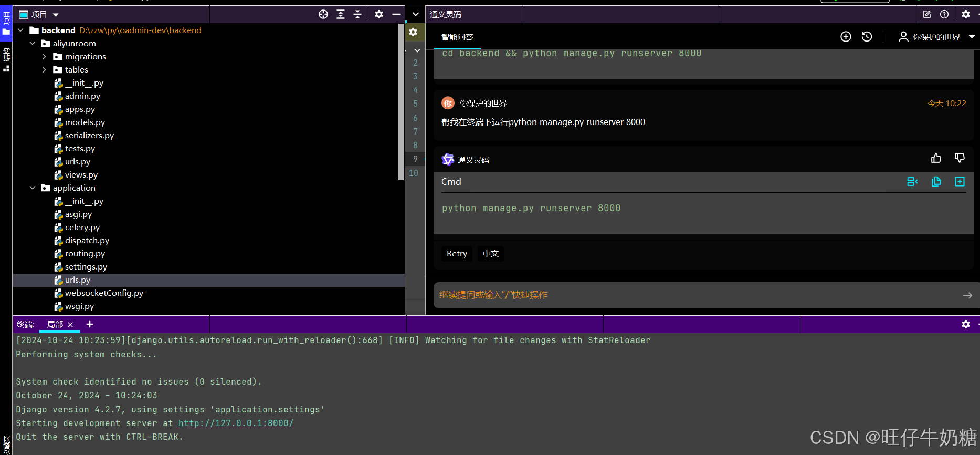Open project panel settings gear
Screen dimensions: 980x455
tap(379, 15)
